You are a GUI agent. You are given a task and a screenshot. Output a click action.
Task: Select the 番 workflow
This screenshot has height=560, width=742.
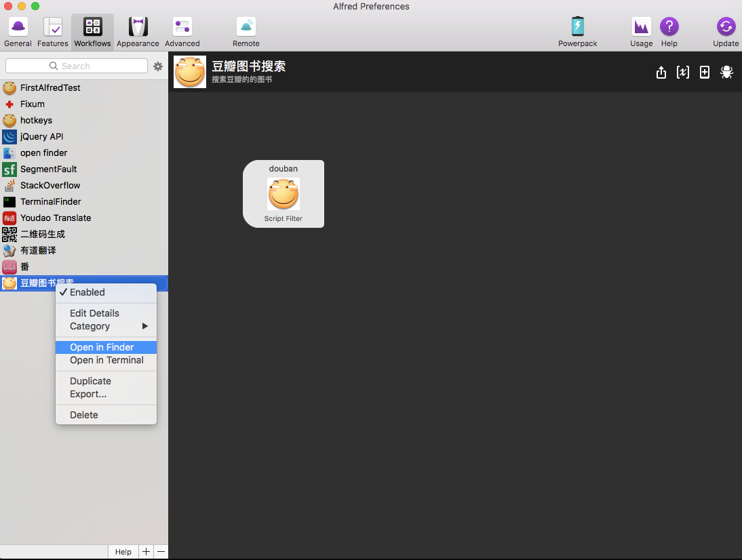tap(84, 266)
